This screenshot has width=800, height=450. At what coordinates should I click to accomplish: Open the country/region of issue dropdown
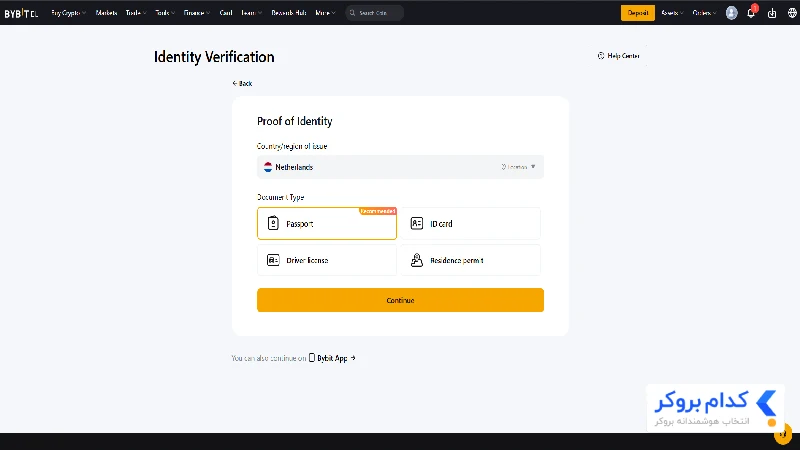pos(400,167)
